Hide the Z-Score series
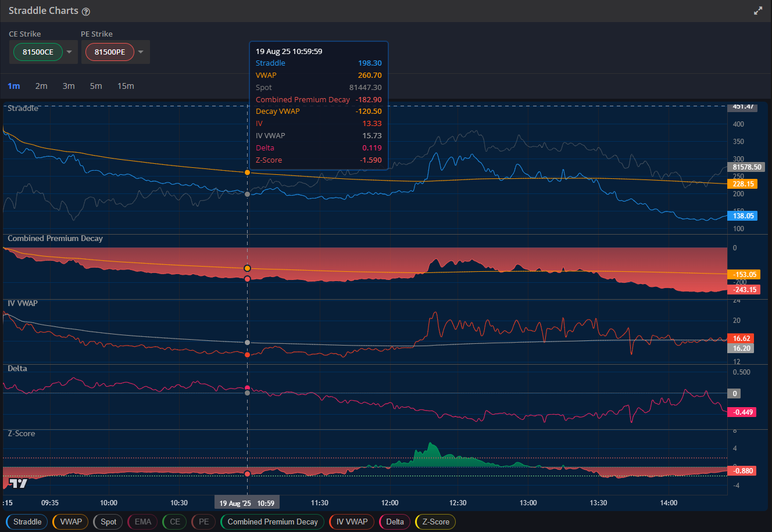Viewport: 772px width, 532px height. click(435, 522)
